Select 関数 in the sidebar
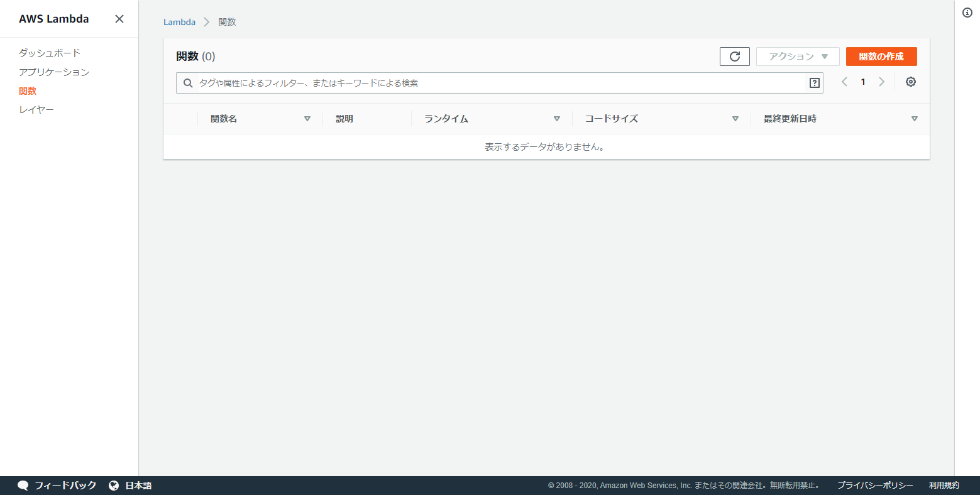 [x=28, y=91]
